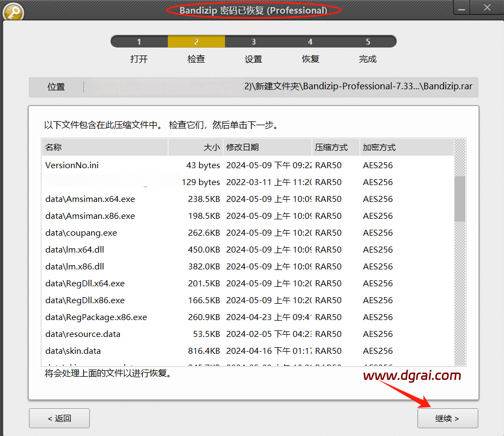
Task: Select the data\coupang.exe row
Action: pyautogui.click(x=248, y=233)
